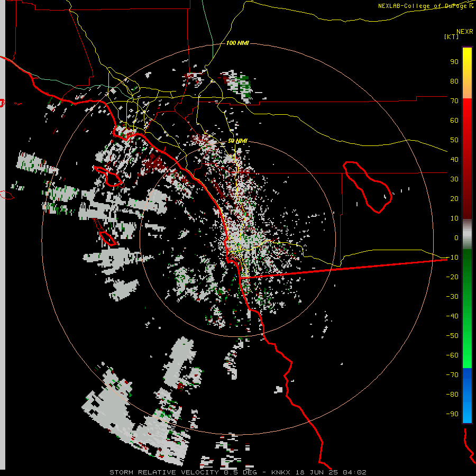Click the positive 80 knots scale label
The image size is (476, 476).
454,81
